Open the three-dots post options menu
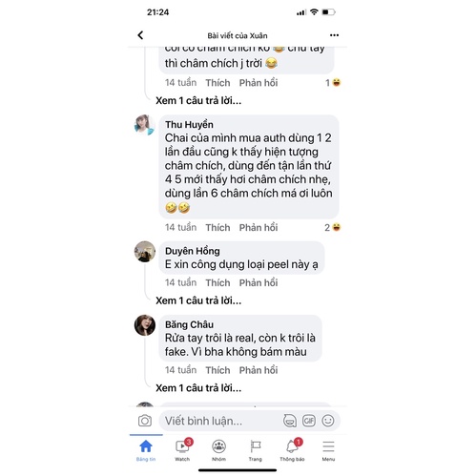The width and height of the screenshot is (476, 476). point(334,35)
